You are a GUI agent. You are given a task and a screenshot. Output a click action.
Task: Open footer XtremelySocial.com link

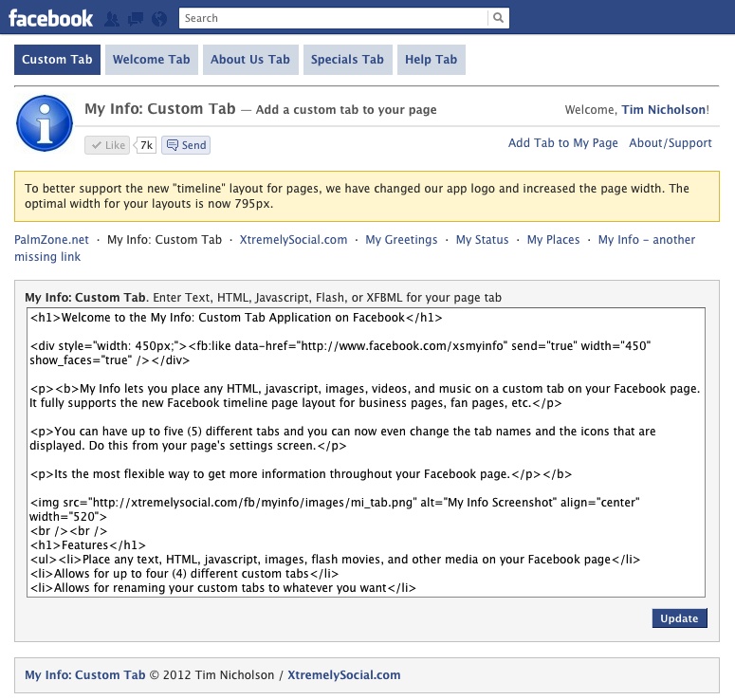(344, 675)
